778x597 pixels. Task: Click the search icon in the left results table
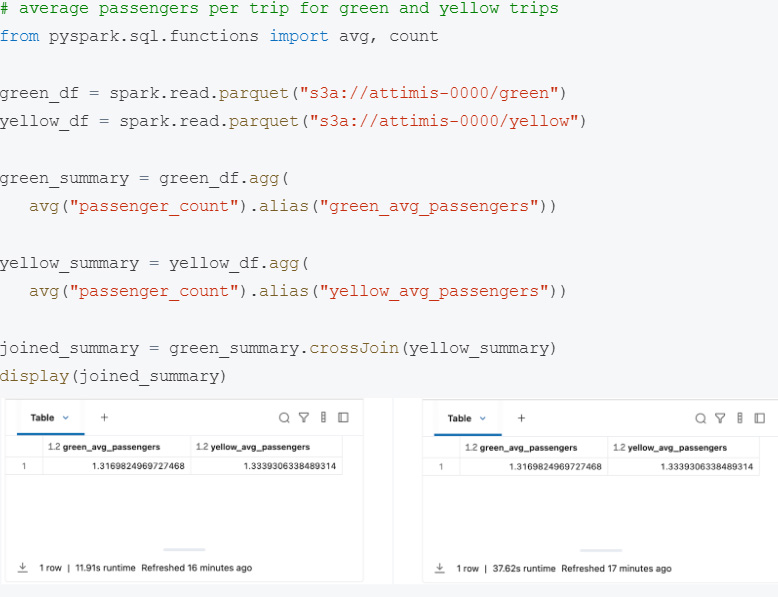284,417
